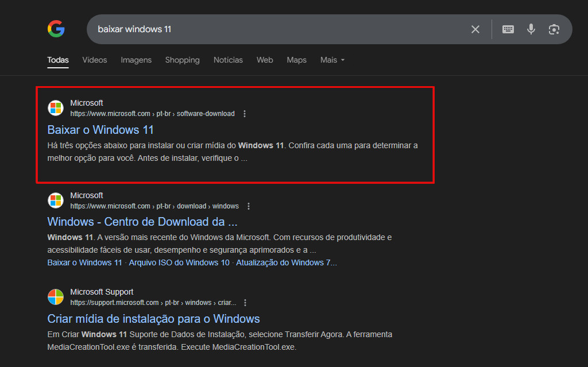Open the Notícias tab

(228, 60)
